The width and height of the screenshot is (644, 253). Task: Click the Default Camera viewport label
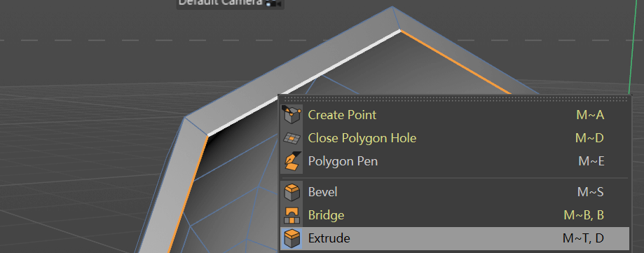[x=220, y=3]
